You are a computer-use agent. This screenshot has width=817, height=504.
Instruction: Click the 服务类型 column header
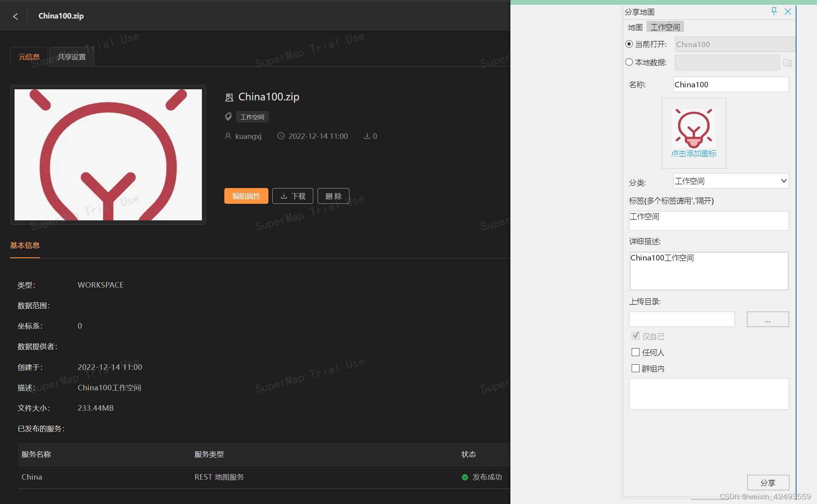tap(209, 454)
